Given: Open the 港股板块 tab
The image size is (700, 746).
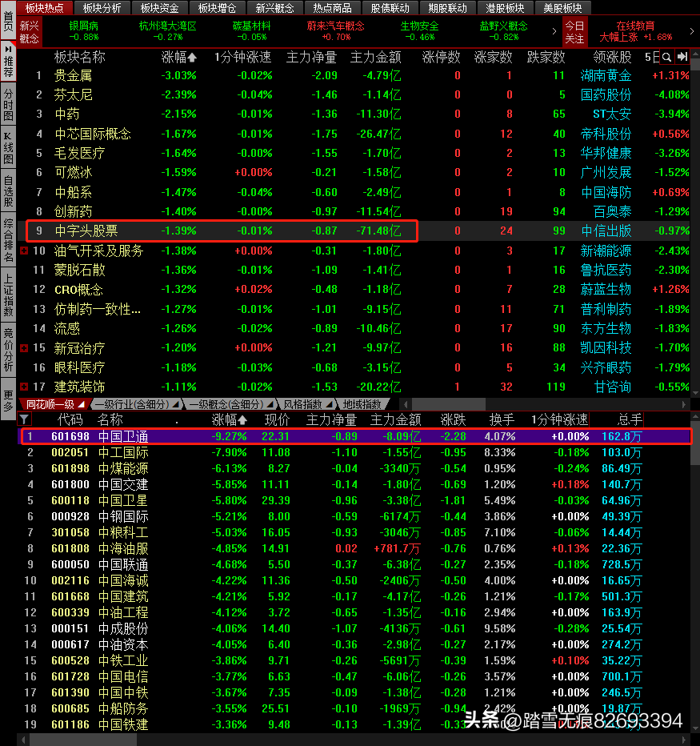Looking at the screenshot, I should (x=505, y=8).
